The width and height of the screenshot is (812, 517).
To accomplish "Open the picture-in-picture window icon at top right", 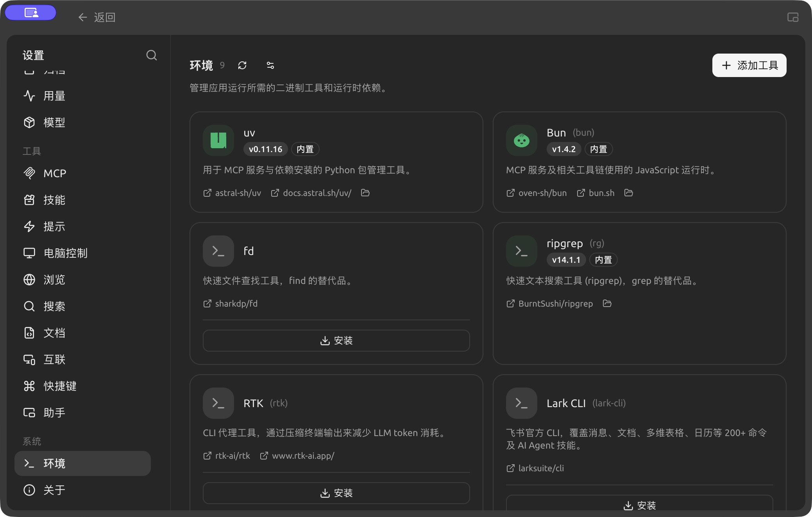I will tap(793, 17).
